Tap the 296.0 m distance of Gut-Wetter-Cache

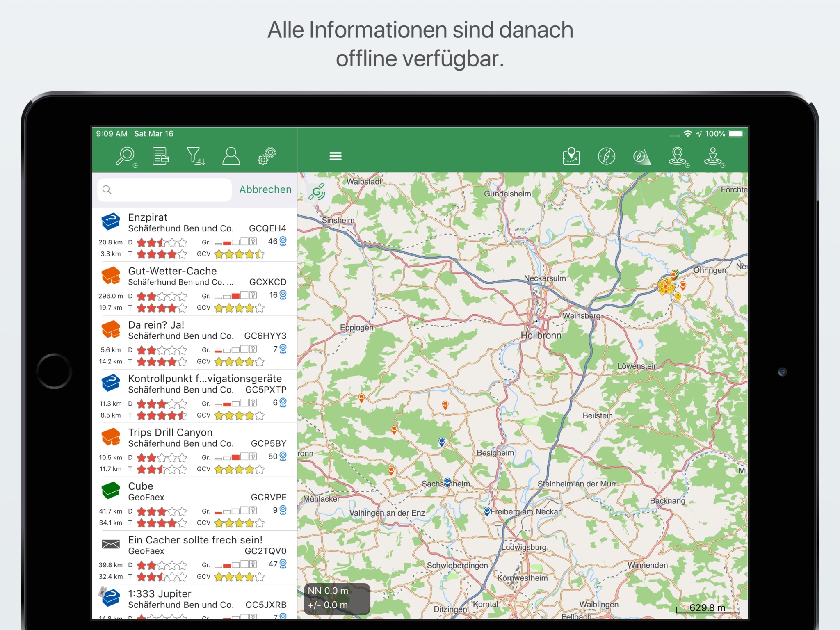point(111,296)
